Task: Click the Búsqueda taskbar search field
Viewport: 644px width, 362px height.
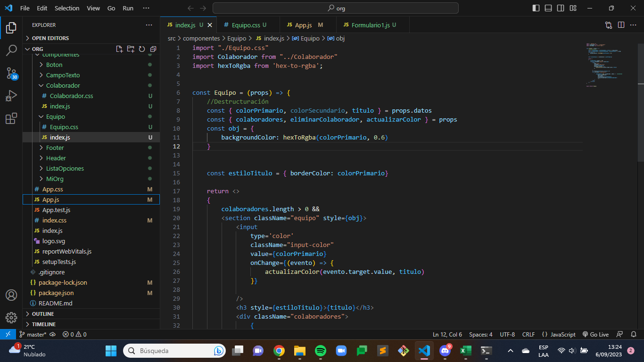Action: click(x=175, y=351)
